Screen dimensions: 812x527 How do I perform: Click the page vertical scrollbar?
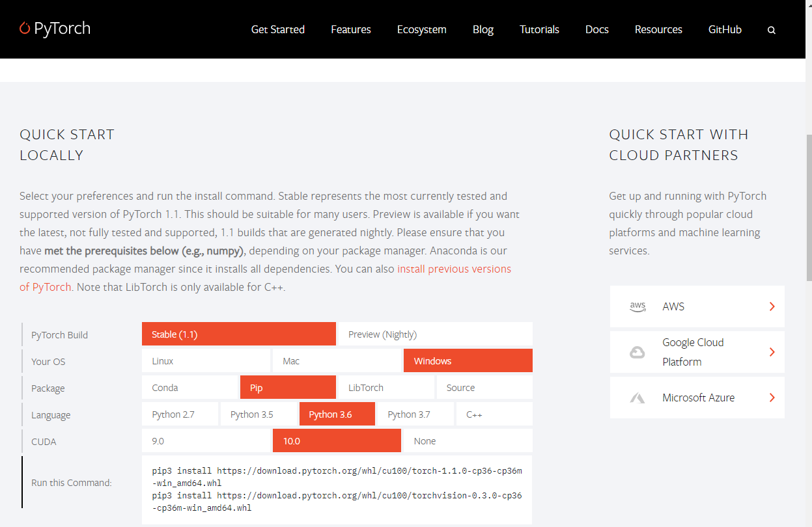809,208
